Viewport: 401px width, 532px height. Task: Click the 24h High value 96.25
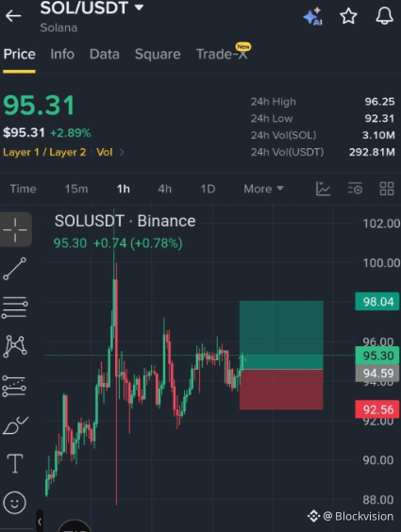(379, 102)
